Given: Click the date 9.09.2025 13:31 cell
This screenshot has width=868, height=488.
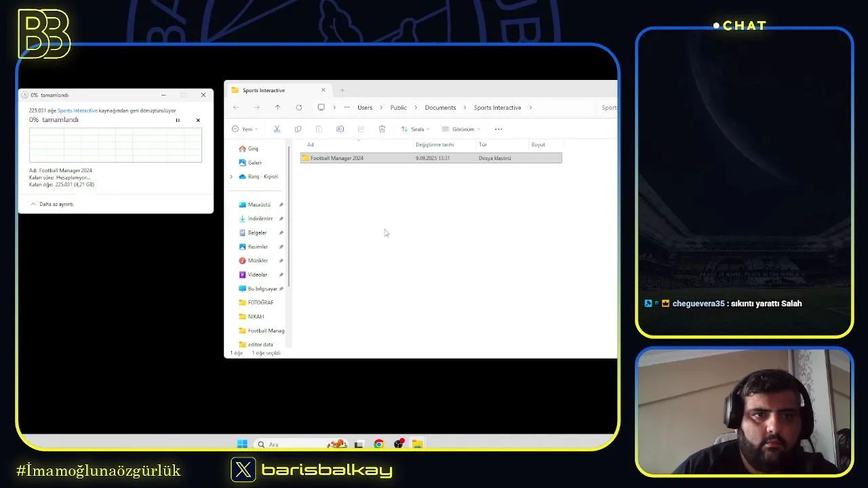Looking at the screenshot, I should coord(433,158).
